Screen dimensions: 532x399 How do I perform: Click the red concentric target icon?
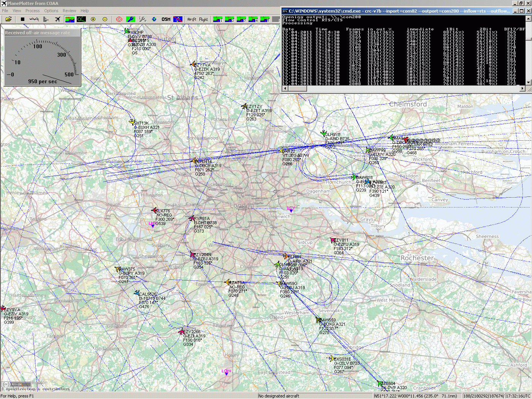pos(119,19)
